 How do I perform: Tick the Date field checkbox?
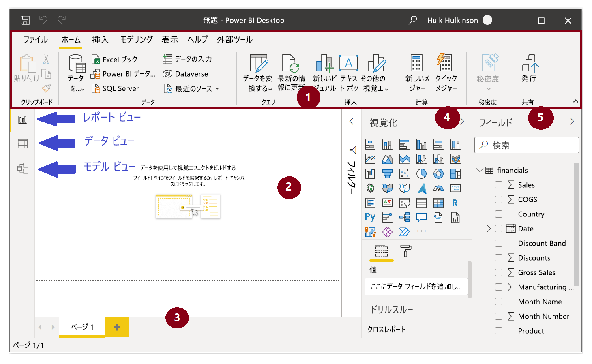click(x=499, y=229)
